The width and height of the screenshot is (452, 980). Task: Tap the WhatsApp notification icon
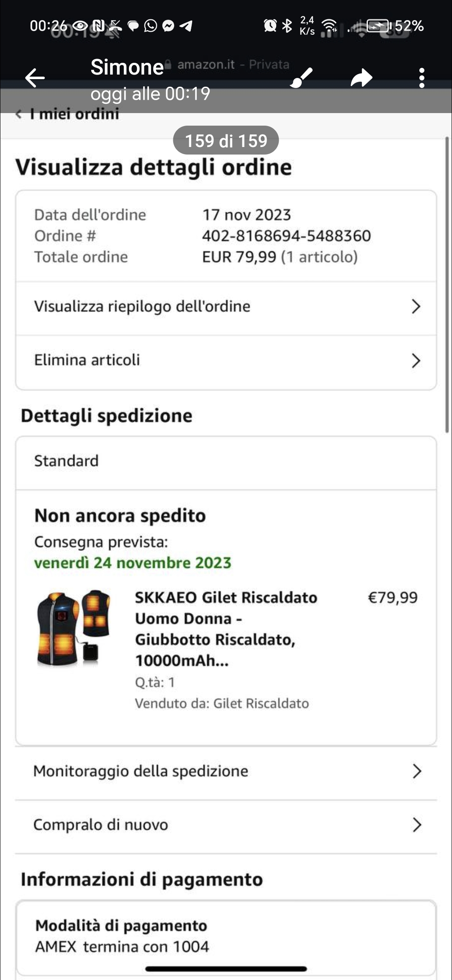coord(151,26)
